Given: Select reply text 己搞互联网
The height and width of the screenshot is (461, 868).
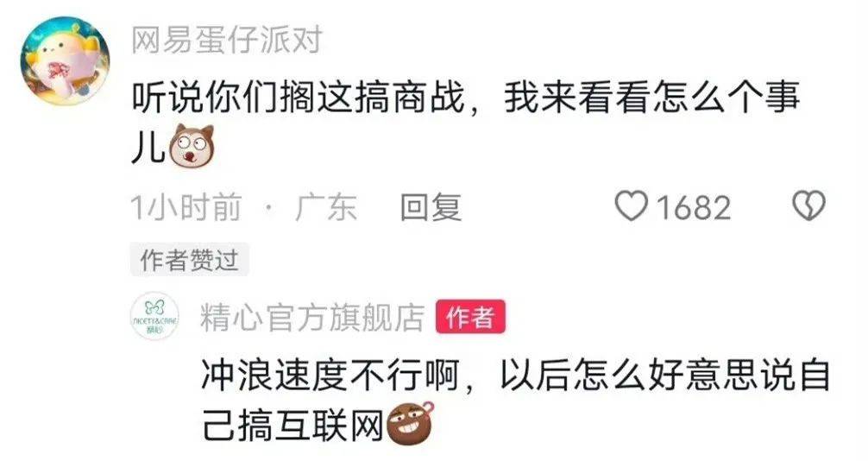Looking at the screenshot, I should [292, 426].
